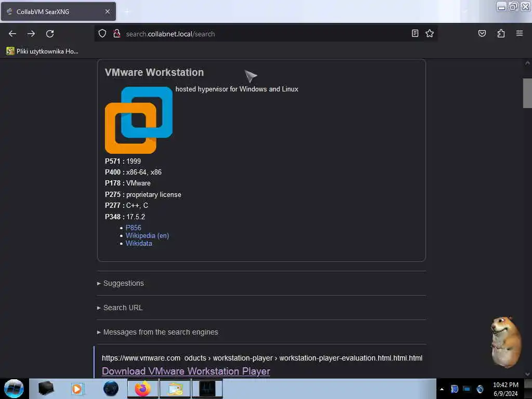Open Download VMware Workstation Player result
532x399 pixels.
coord(186,371)
